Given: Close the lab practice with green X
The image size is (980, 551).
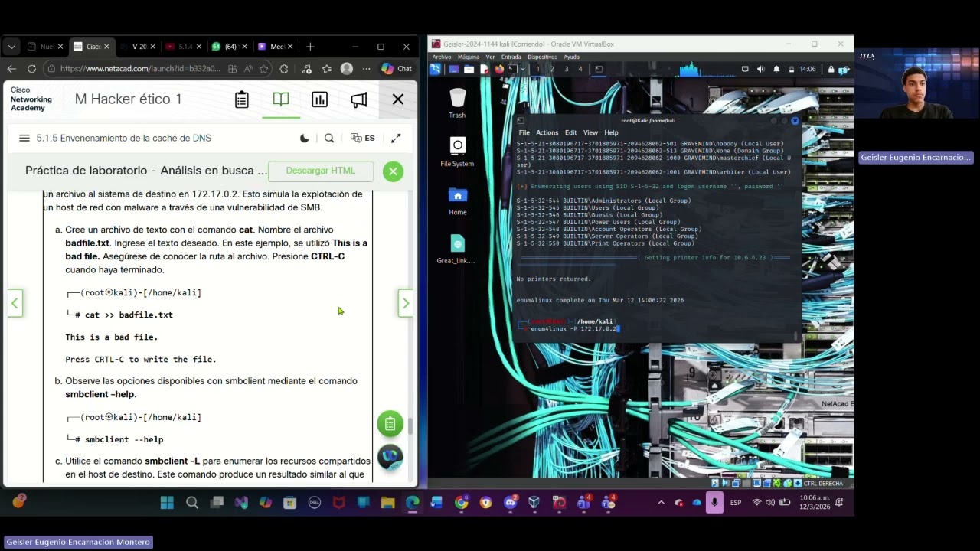Looking at the screenshot, I should pyautogui.click(x=393, y=171).
